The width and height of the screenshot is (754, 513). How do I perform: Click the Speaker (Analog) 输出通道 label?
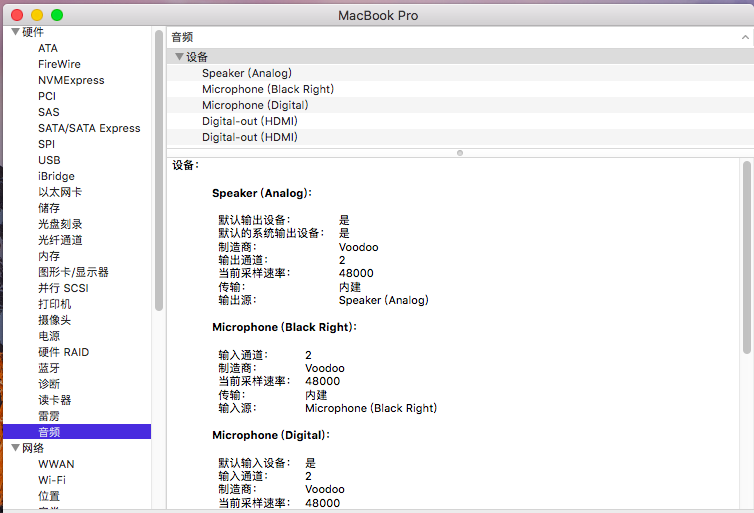[x=243, y=260]
